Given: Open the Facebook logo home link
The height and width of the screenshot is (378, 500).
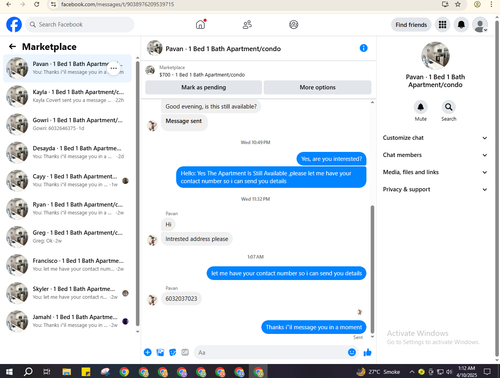Looking at the screenshot, I should tap(14, 25).
